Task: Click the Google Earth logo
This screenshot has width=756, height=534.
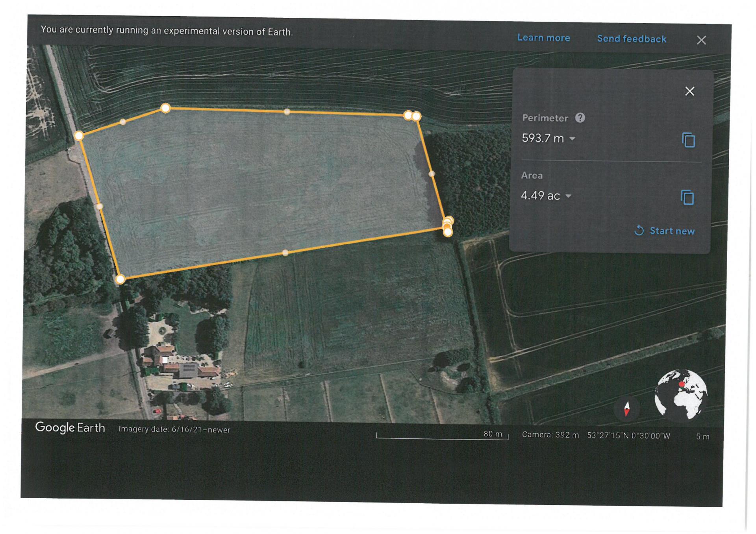Action: click(x=70, y=428)
